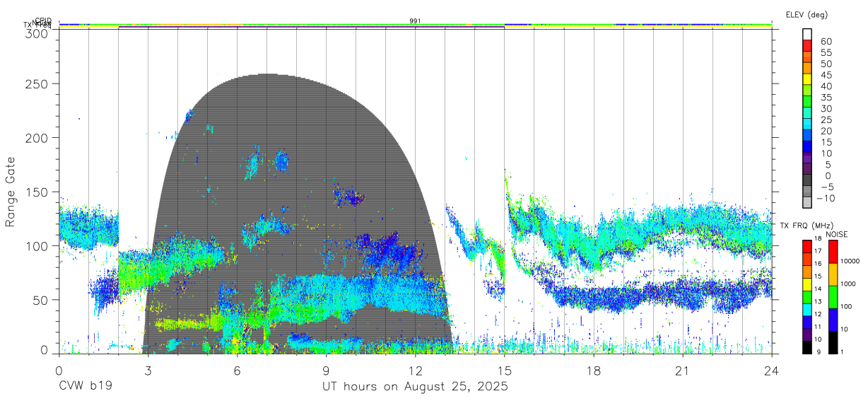Click the hour 12 tick on the UT axis

[415, 371]
